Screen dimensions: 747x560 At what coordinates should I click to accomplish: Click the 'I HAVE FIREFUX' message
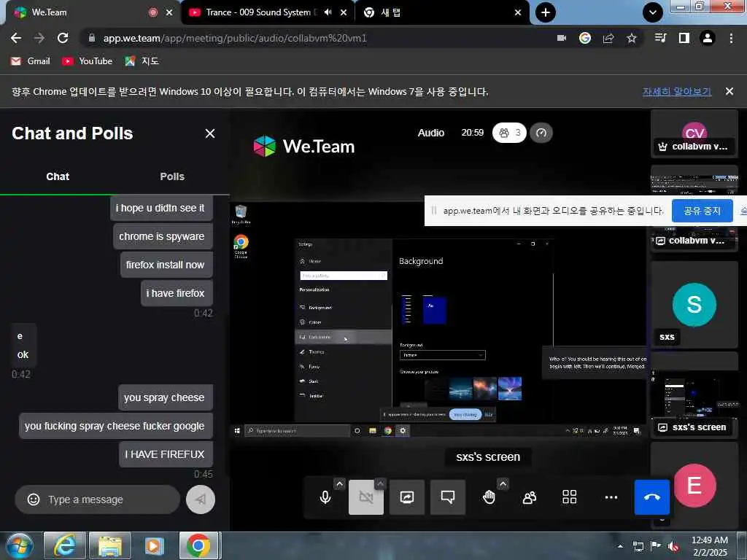click(x=166, y=455)
